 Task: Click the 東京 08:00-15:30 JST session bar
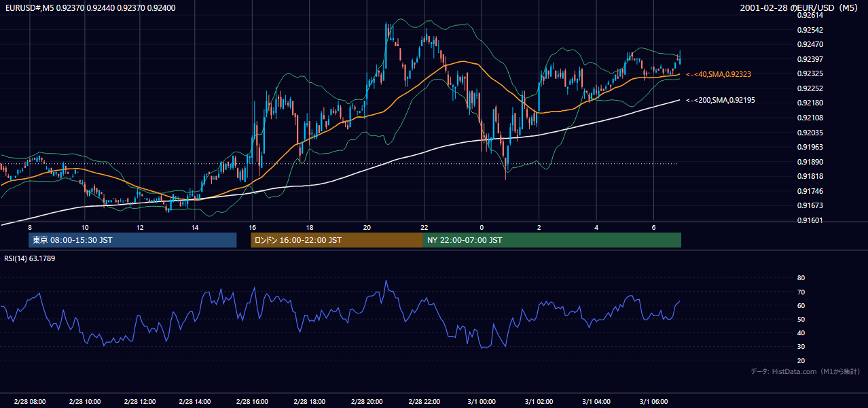[x=132, y=240]
